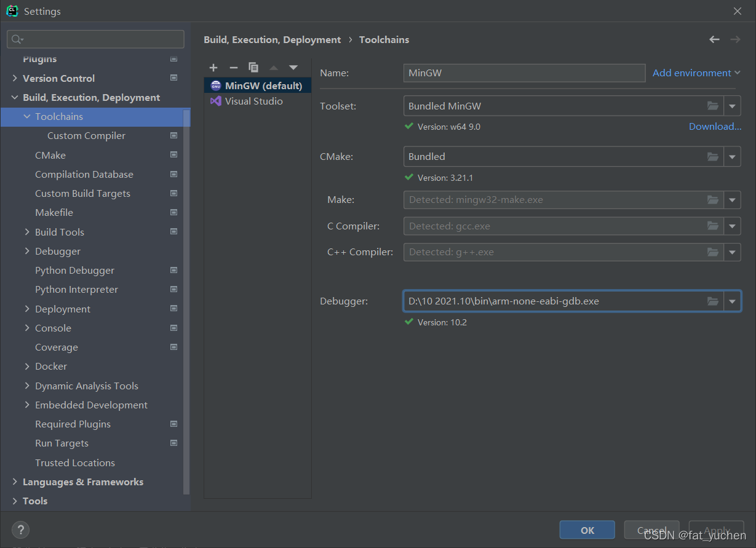Open CMake settings page
Image resolution: width=756 pixels, height=548 pixels.
click(x=50, y=155)
